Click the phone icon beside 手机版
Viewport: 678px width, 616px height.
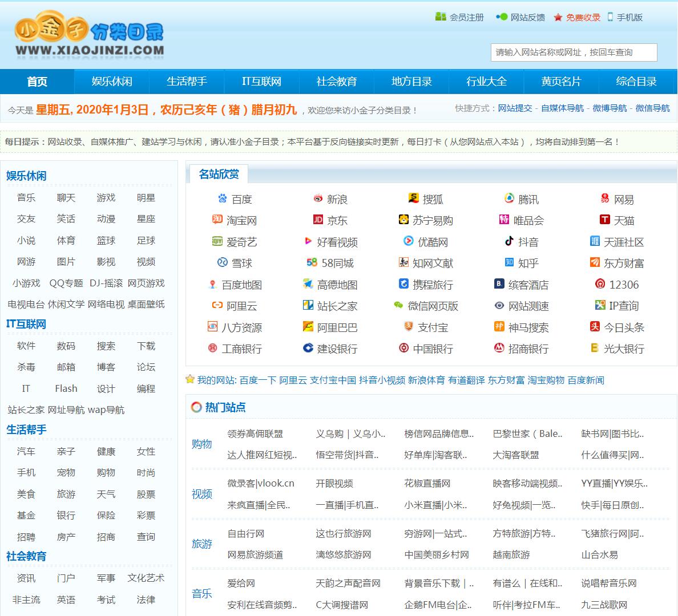click(x=610, y=17)
